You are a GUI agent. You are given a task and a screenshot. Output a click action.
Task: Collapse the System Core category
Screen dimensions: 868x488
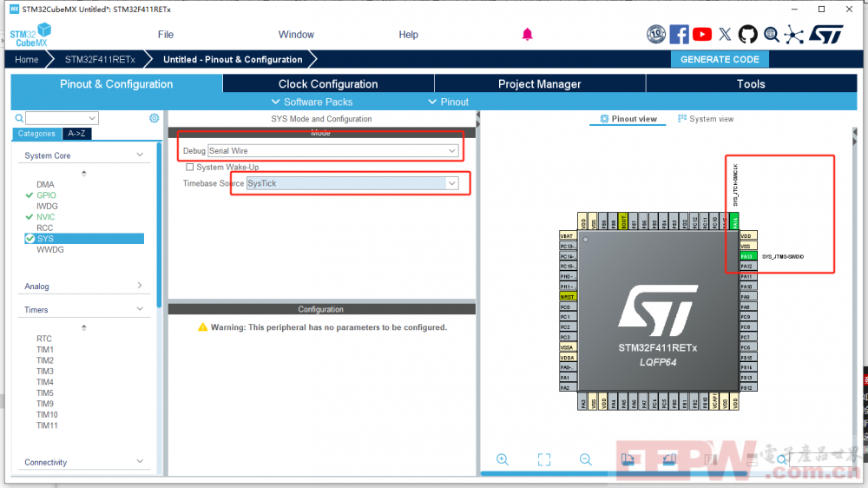coord(140,155)
